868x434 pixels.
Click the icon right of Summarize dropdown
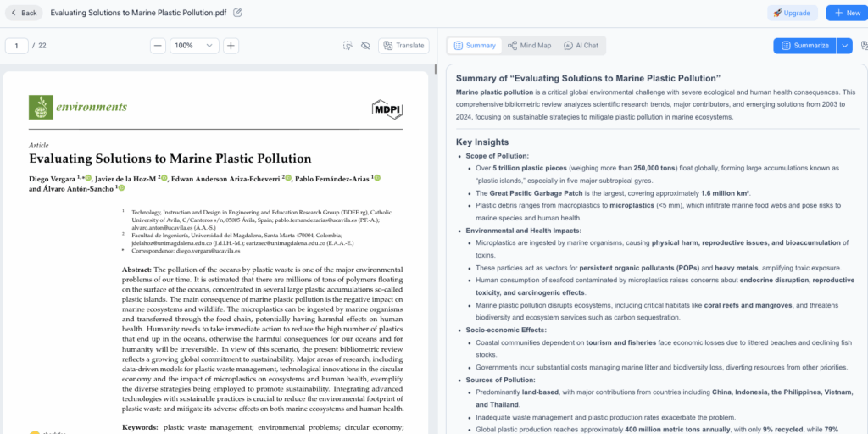point(864,46)
